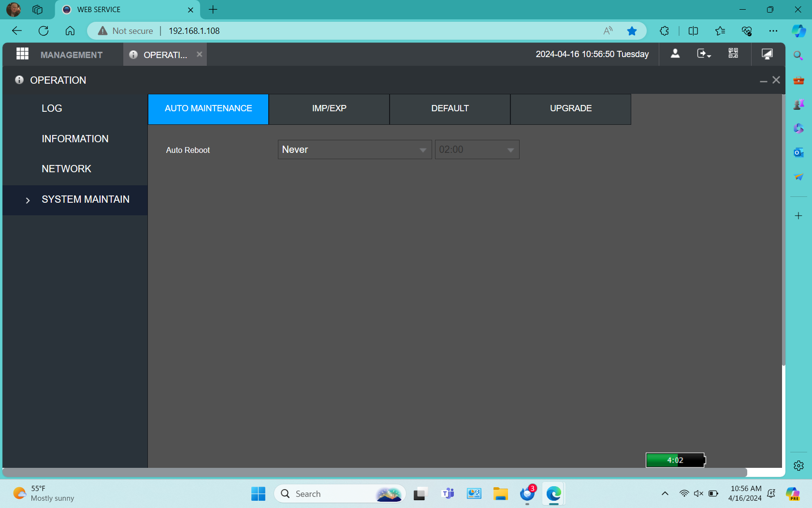Close the Operation panel
812x508 pixels.
coord(776,80)
